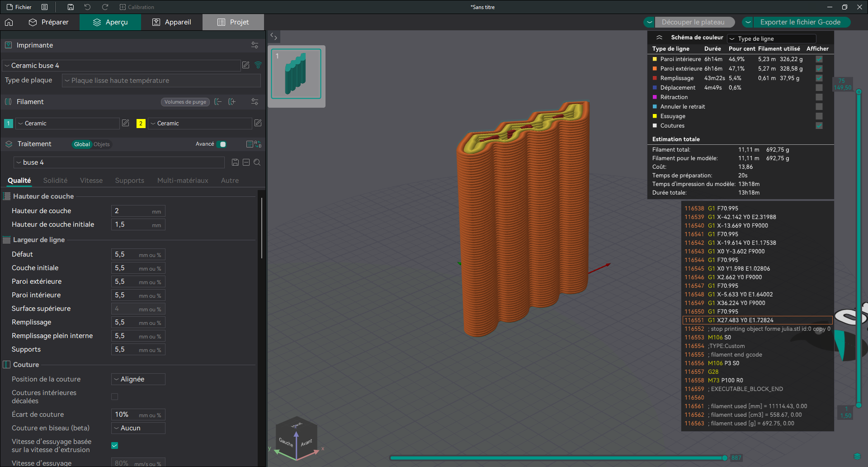Image resolution: width=868 pixels, height=467 pixels.
Task: Enable Couture décalées intérieures checkbox
Action: coord(115,397)
